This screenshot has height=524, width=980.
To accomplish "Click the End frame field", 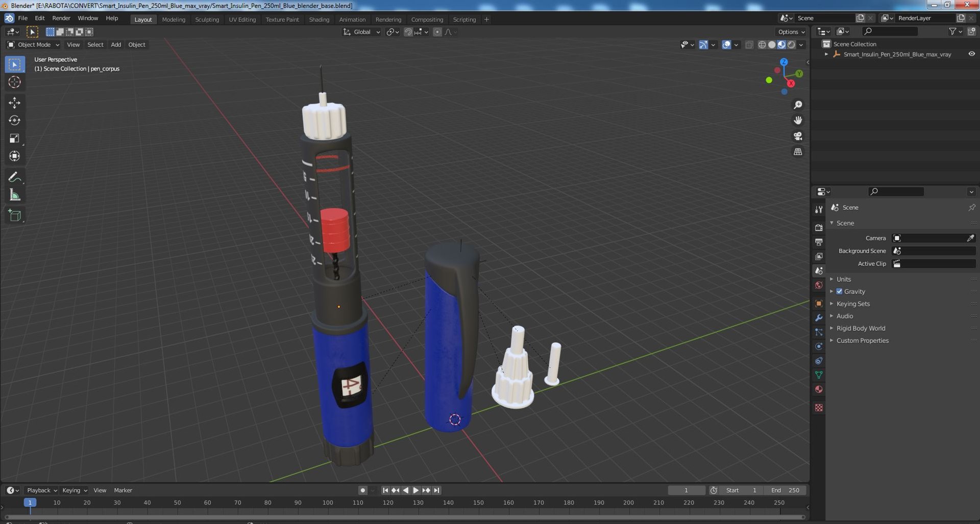I will (785, 490).
